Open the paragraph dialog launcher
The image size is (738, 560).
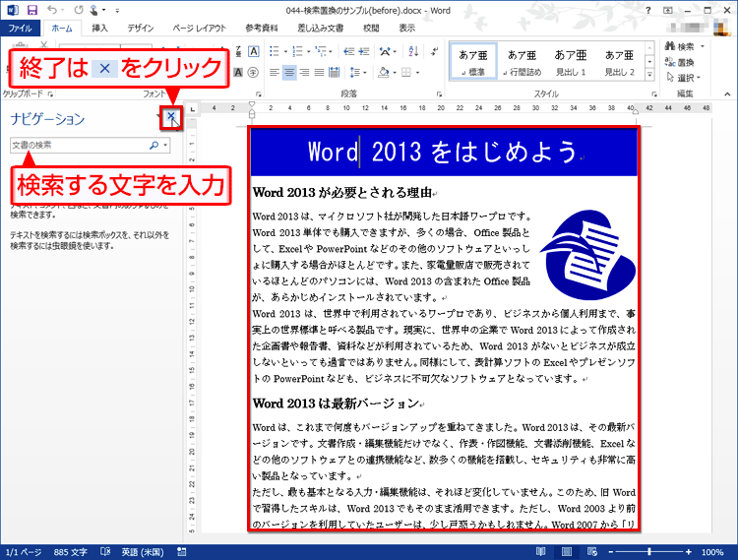click(x=439, y=94)
